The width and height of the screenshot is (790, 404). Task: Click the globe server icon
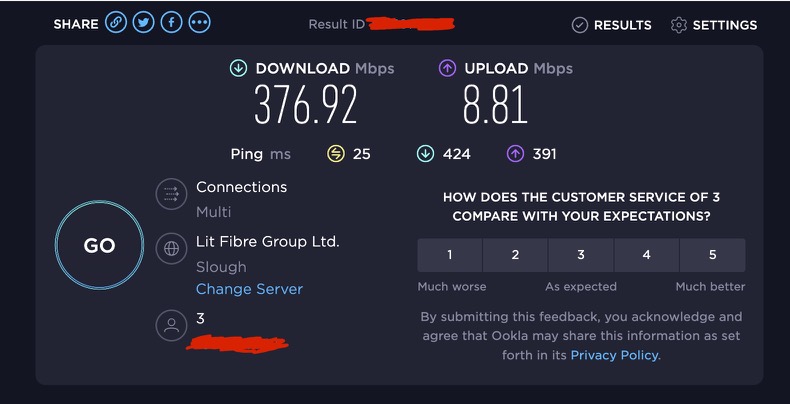point(172,248)
